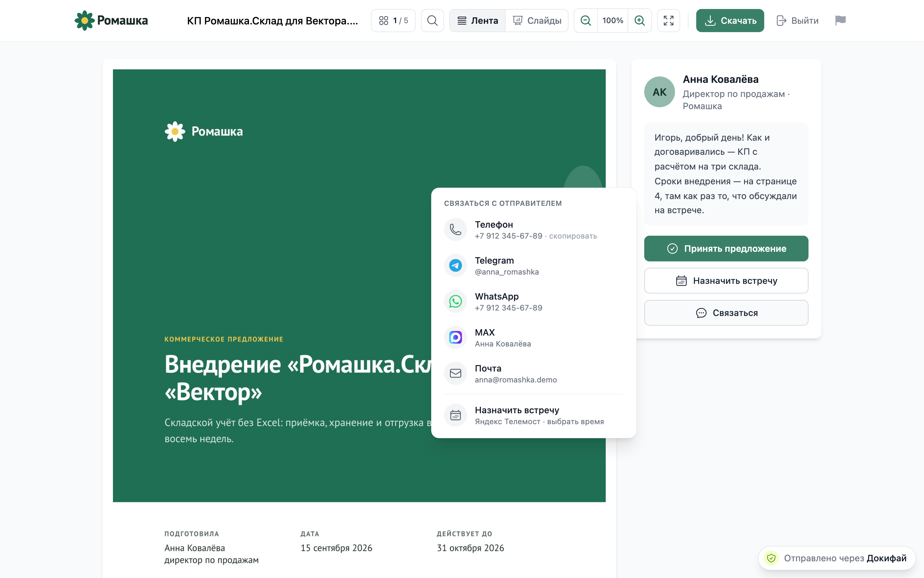Click sidebar Назначить встречу button
The width and height of the screenshot is (924, 578).
click(726, 281)
